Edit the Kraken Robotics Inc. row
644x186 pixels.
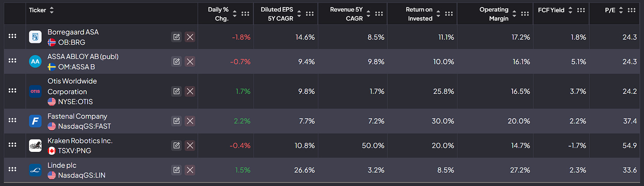coord(176,145)
